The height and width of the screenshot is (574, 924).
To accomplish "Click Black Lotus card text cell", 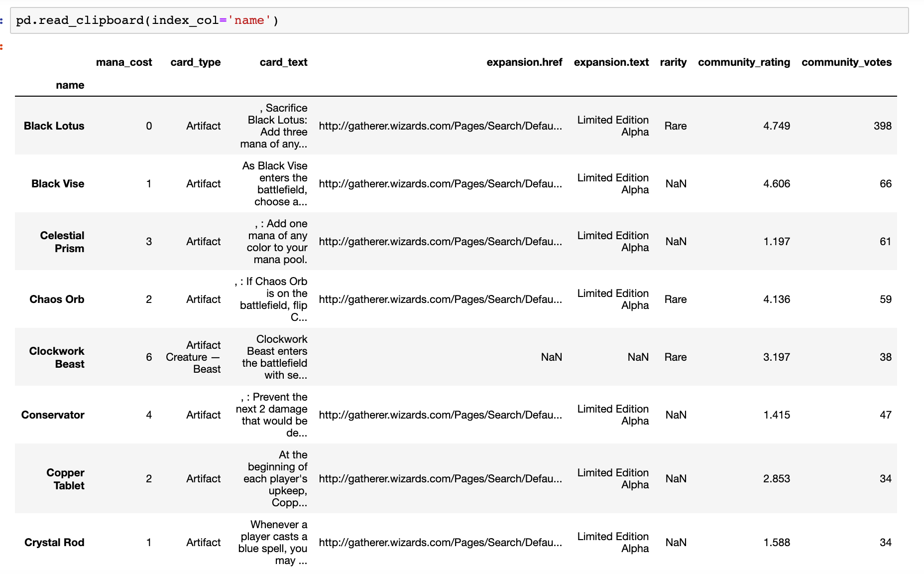I will 274,126.
